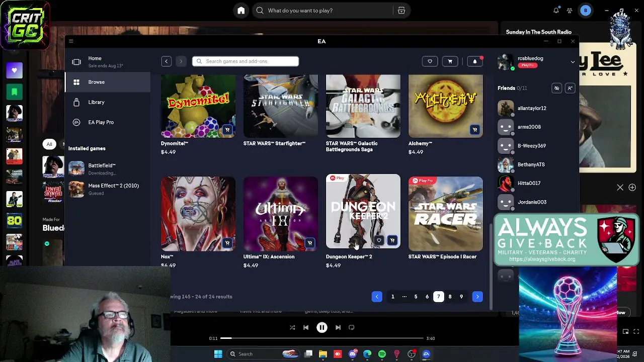Go to results page 9
Image resolution: width=644 pixels, height=362 pixels.
pos(461,297)
